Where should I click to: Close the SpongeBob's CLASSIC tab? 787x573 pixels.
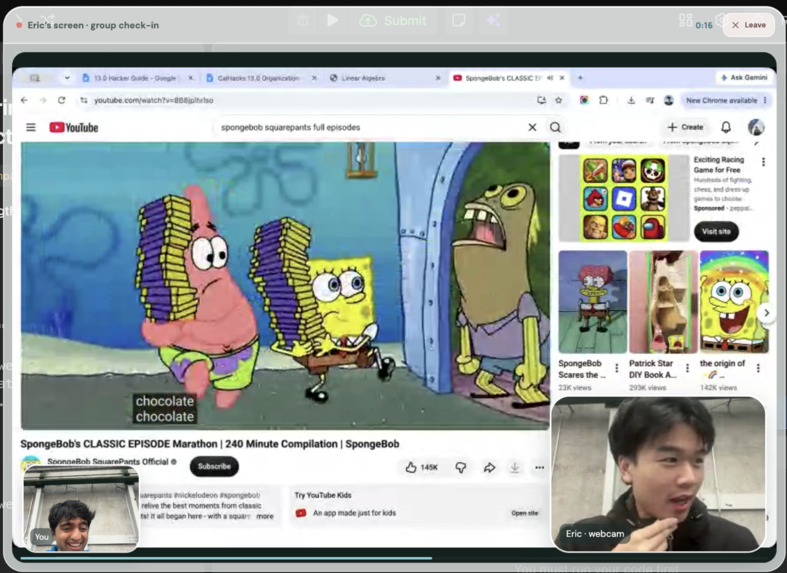562,78
